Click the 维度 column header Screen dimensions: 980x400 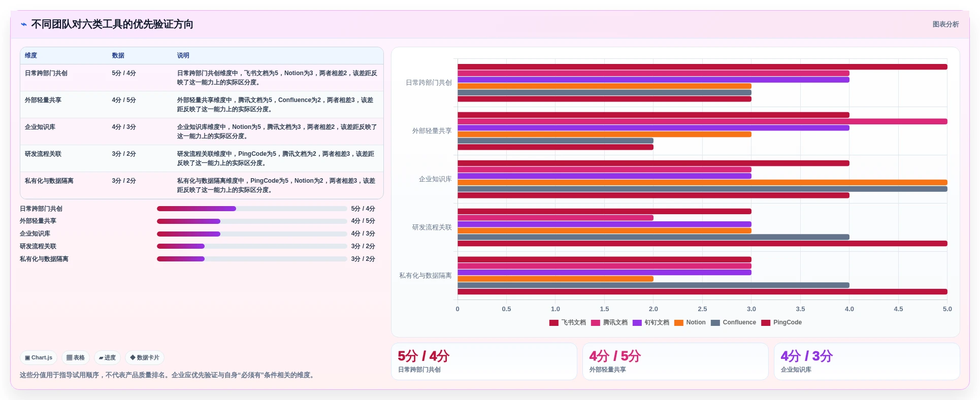click(x=31, y=55)
